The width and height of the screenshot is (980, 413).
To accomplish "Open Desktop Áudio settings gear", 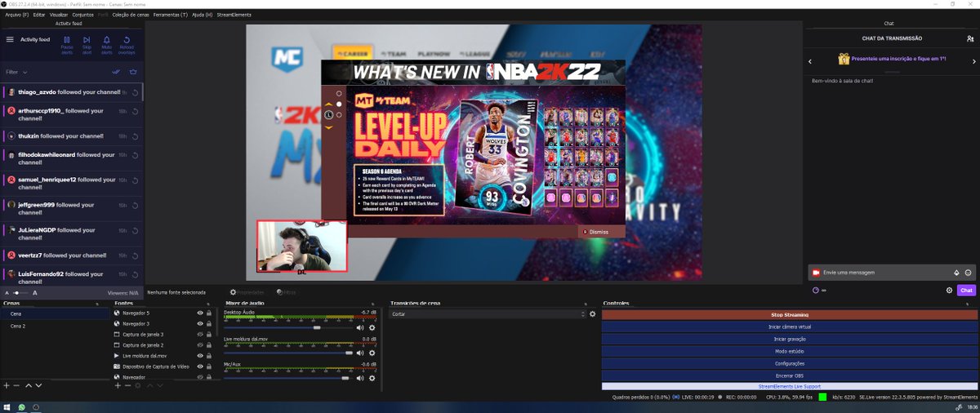I will pos(372,327).
